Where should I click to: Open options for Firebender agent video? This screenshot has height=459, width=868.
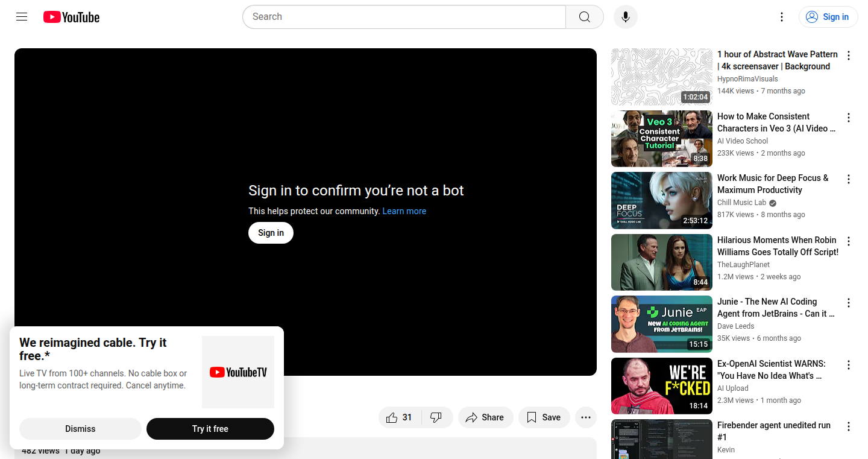(x=849, y=426)
